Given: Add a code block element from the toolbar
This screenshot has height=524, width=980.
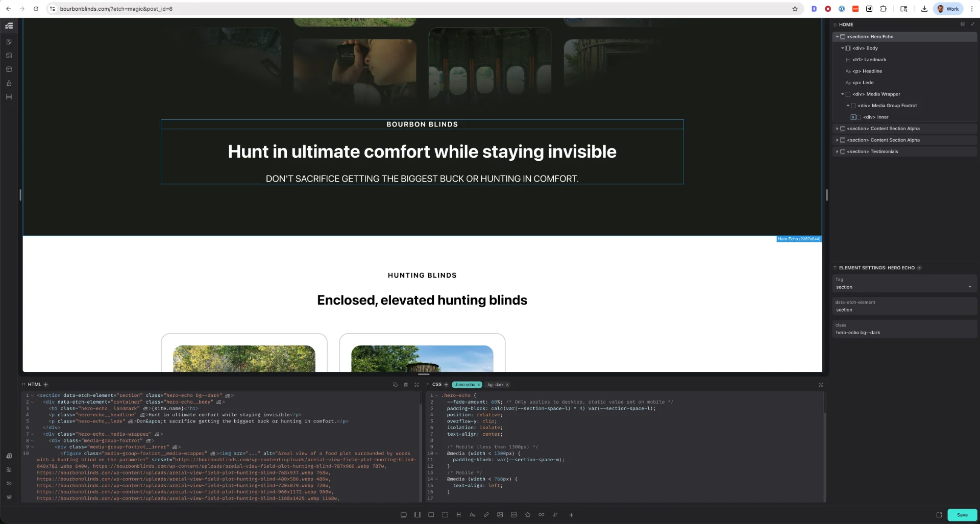Looking at the screenshot, I should pyautogui.click(x=513, y=515).
